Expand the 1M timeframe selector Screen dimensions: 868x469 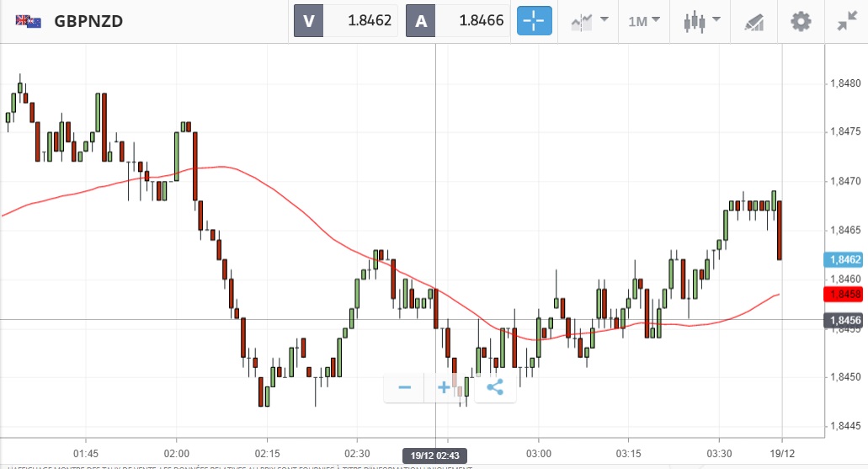[644, 21]
